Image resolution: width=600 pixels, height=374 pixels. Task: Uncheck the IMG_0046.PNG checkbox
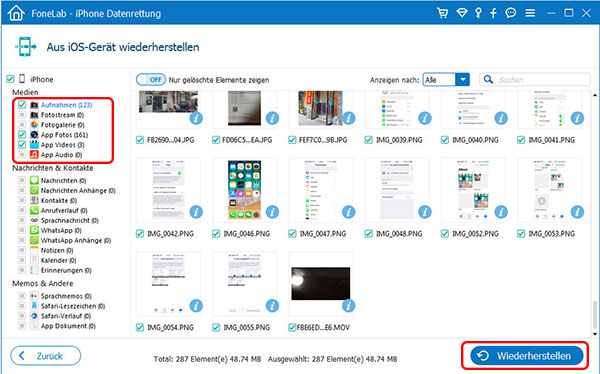click(x=216, y=234)
